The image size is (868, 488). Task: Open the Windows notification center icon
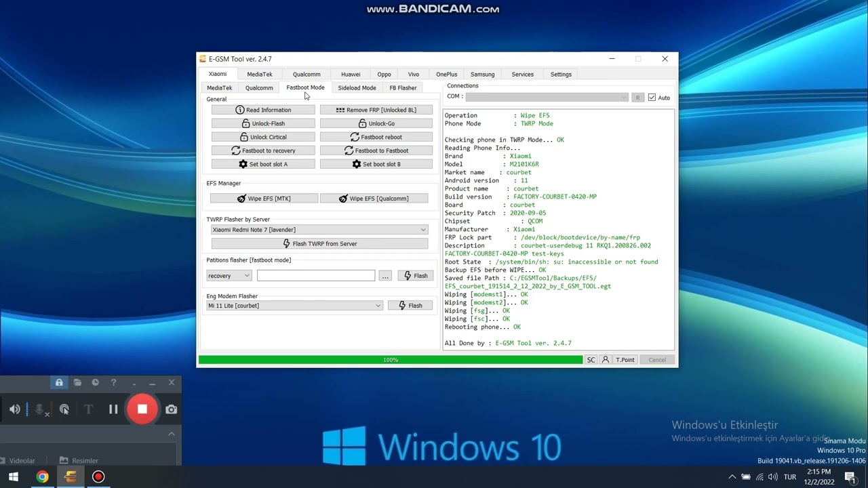[x=850, y=476]
